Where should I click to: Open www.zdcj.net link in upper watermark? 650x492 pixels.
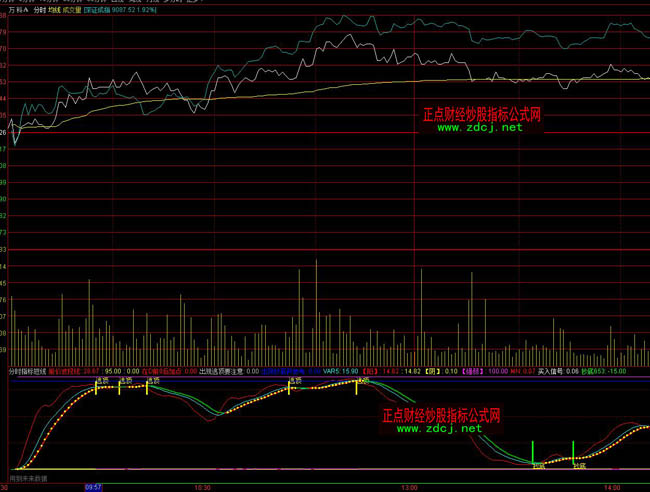[x=479, y=128]
